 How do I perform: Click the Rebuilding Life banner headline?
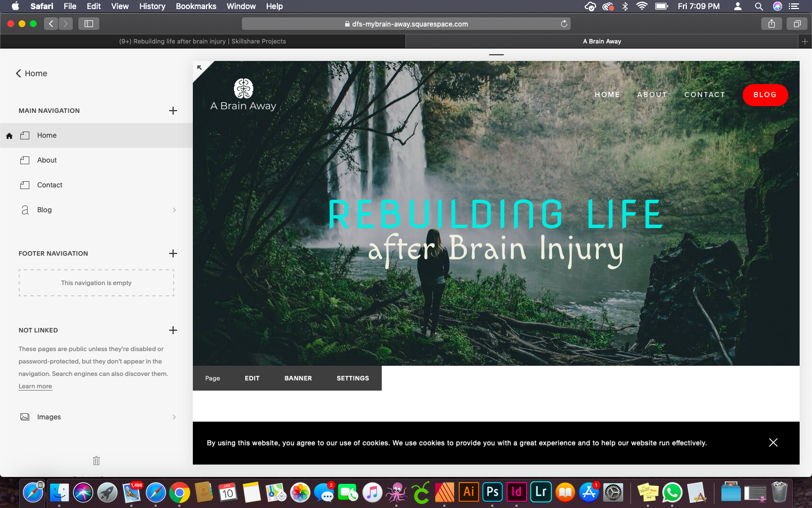[x=496, y=213]
